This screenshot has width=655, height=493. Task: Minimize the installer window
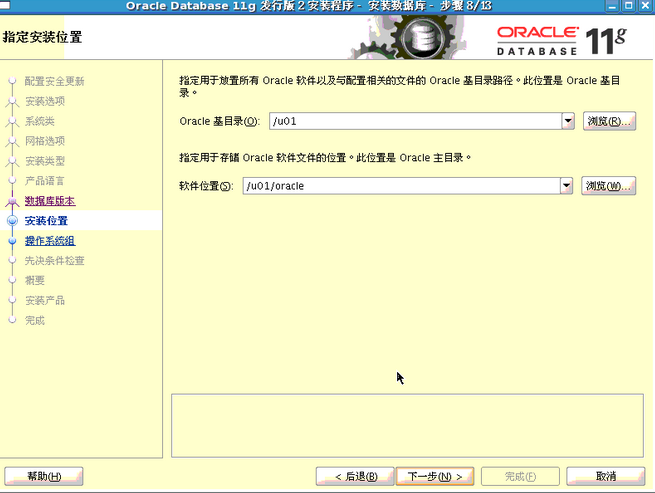pos(612,6)
